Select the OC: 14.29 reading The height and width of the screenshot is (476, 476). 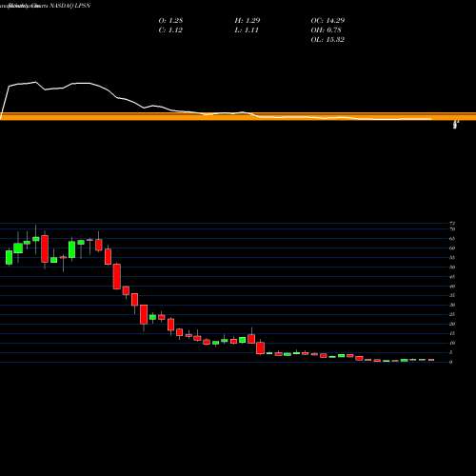327,20
